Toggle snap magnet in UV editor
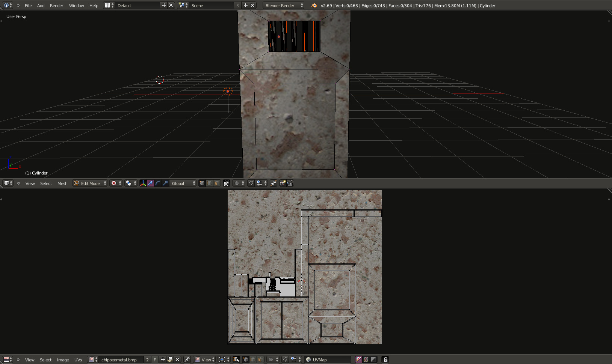 [285, 359]
